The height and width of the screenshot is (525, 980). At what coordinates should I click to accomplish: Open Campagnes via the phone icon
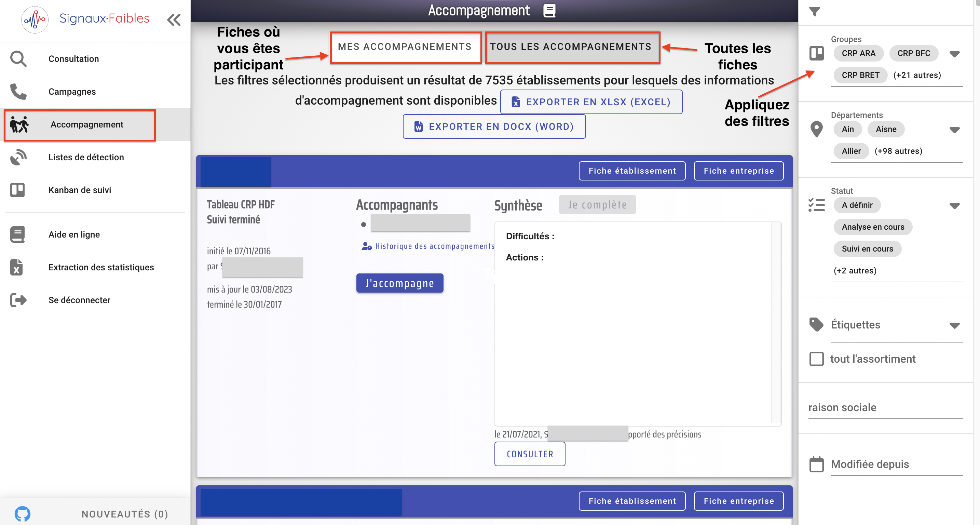(x=18, y=92)
